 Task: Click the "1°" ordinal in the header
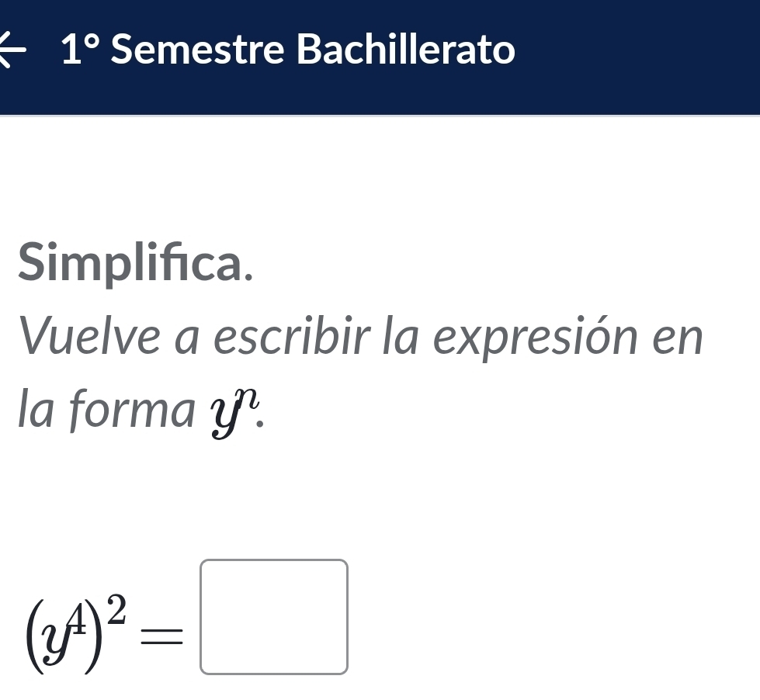tap(82, 51)
